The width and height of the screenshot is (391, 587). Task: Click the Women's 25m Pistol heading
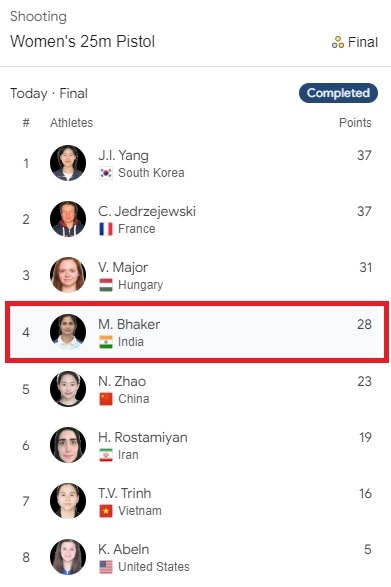(82, 41)
